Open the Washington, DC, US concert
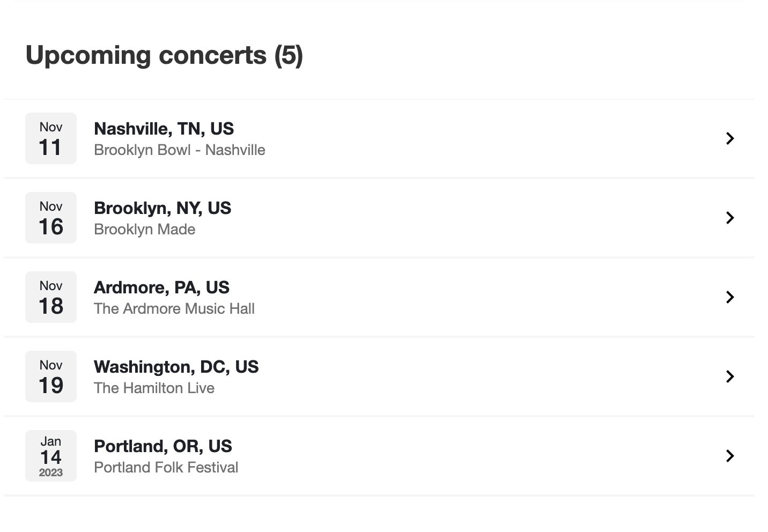 (x=176, y=367)
